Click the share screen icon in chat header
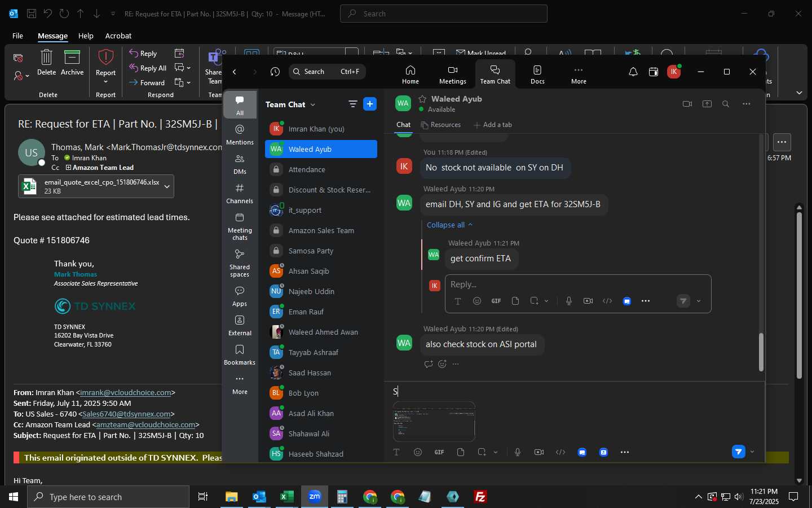Screen dimensions: 812x508 pos(707,104)
